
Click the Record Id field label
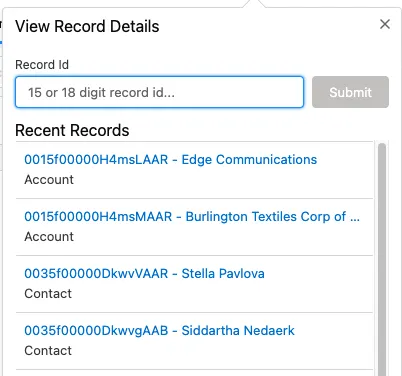click(42, 65)
